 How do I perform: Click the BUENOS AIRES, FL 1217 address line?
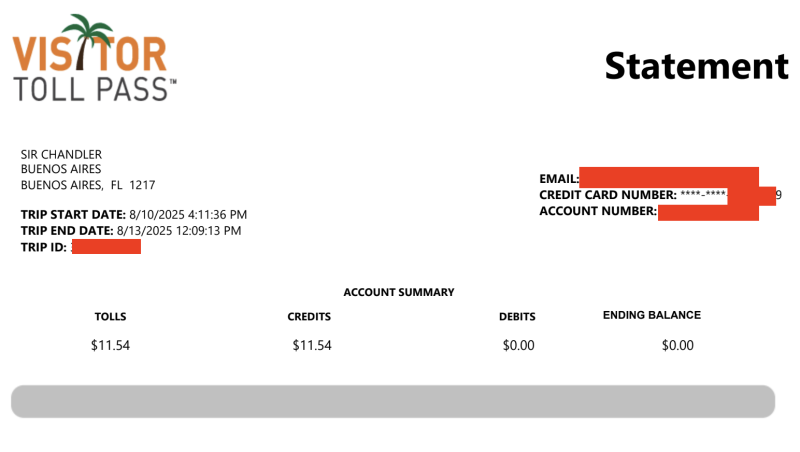88,185
